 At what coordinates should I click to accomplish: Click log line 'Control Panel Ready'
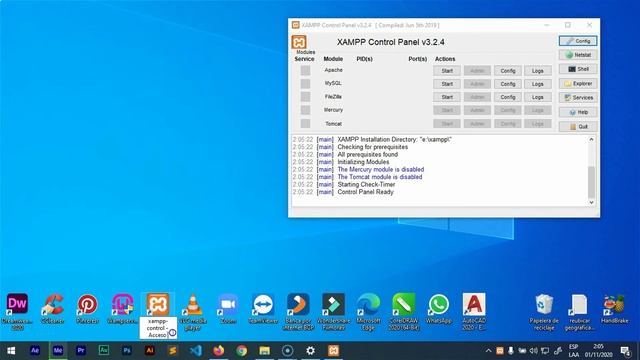pyautogui.click(x=365, y=192)
